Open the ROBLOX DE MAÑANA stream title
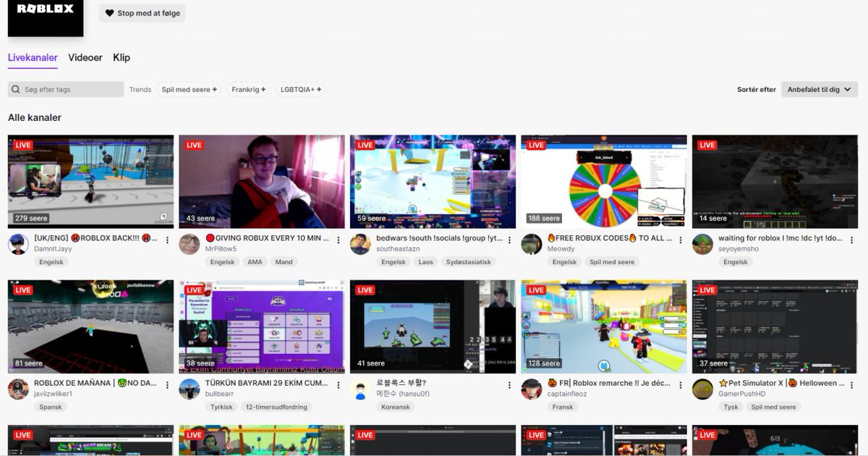 tap(95, 383)
